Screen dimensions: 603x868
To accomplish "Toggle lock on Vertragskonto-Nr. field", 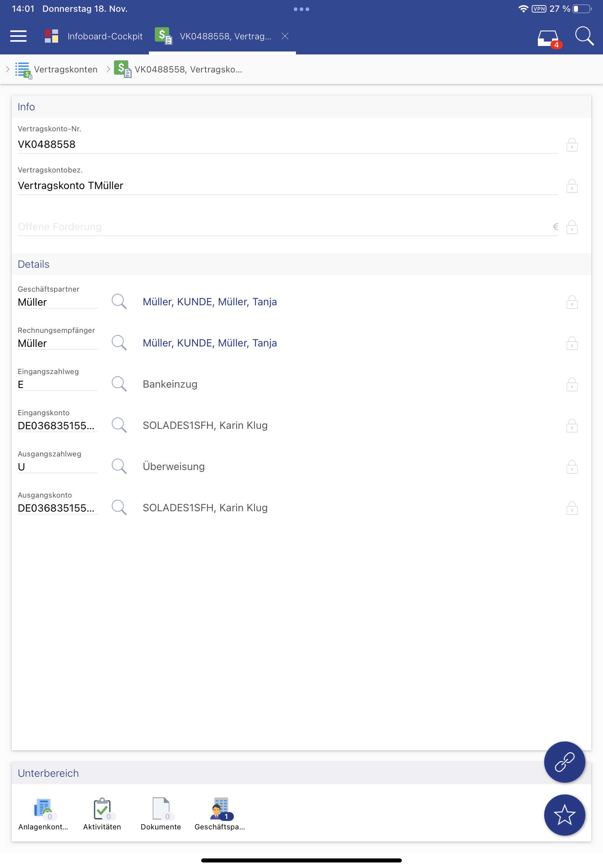I will 572,145.
